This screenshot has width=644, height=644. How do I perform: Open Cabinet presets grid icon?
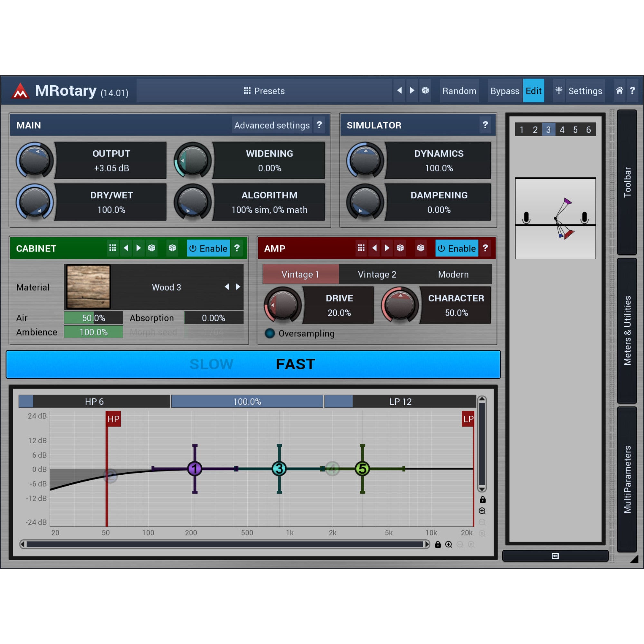[113, 248]
